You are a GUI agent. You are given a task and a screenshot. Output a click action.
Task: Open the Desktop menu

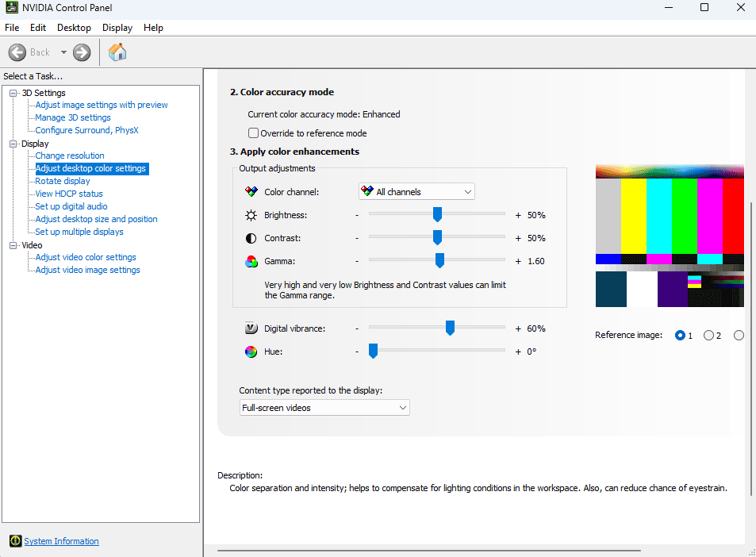[74, 28]
